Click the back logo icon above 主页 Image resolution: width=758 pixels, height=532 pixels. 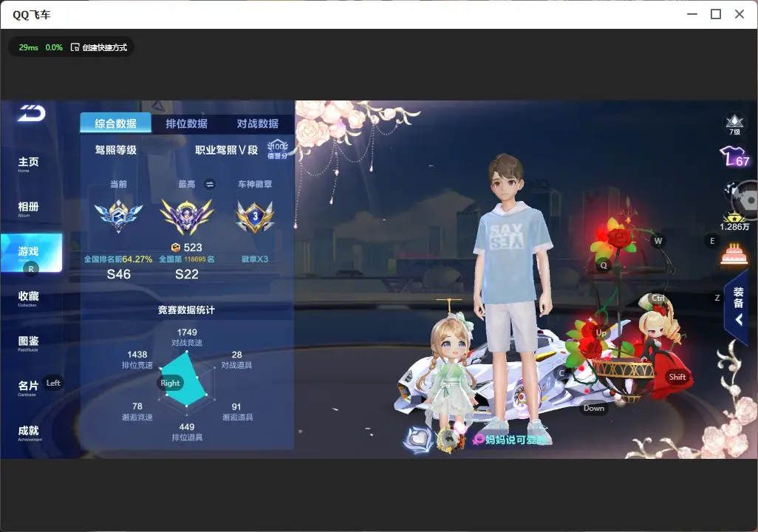[32, 113]
